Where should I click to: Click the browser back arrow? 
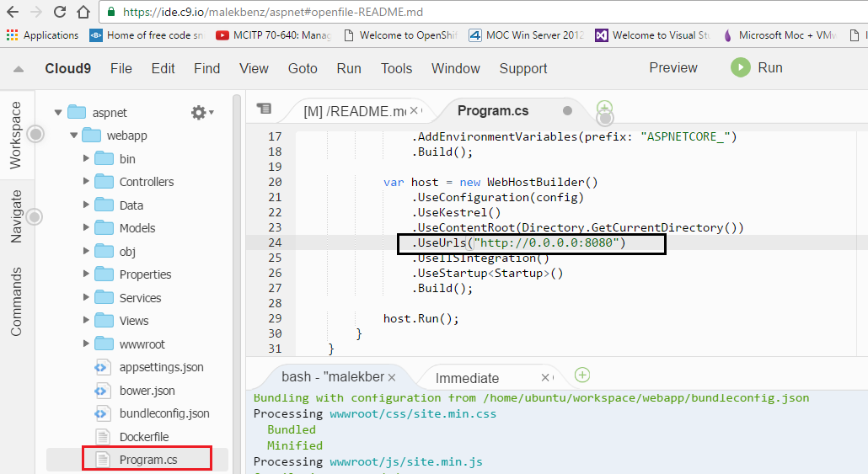click(12, 12)
